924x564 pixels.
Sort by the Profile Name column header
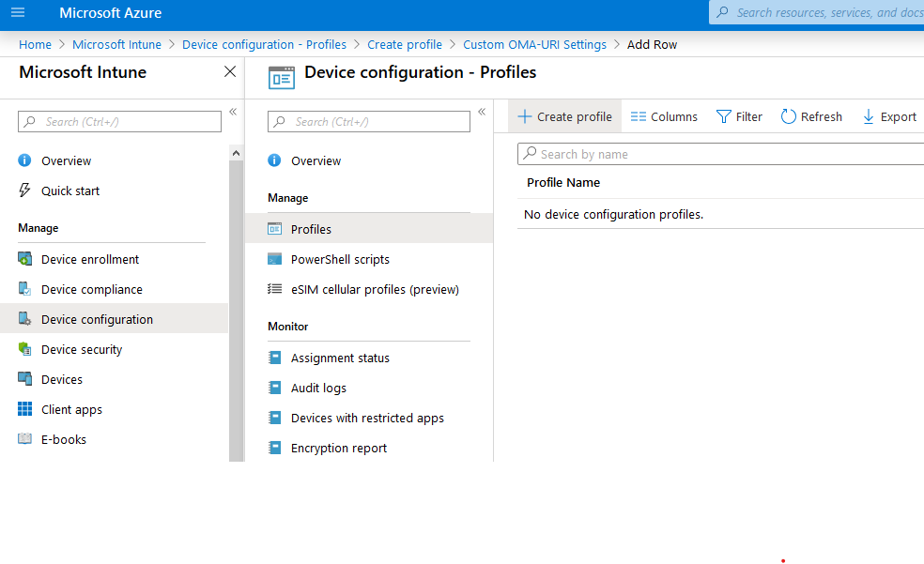tap(563, 183)
